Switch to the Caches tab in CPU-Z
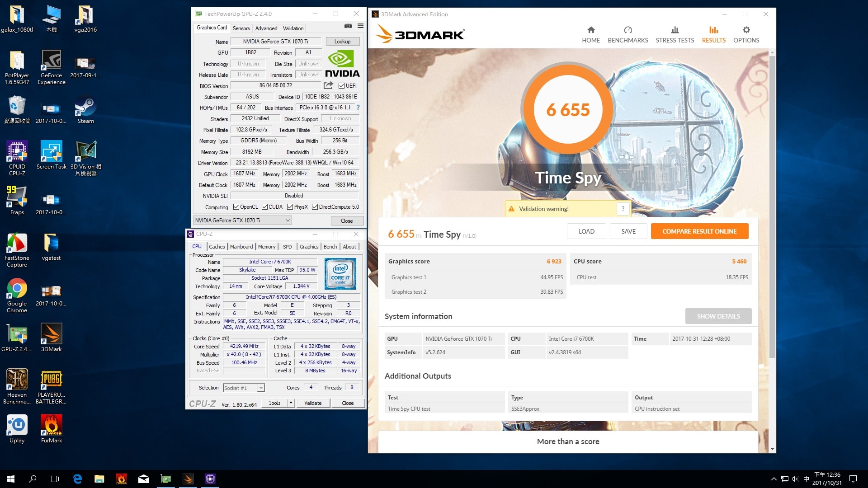This screenshot has height=488, width=868. [217, 247]
